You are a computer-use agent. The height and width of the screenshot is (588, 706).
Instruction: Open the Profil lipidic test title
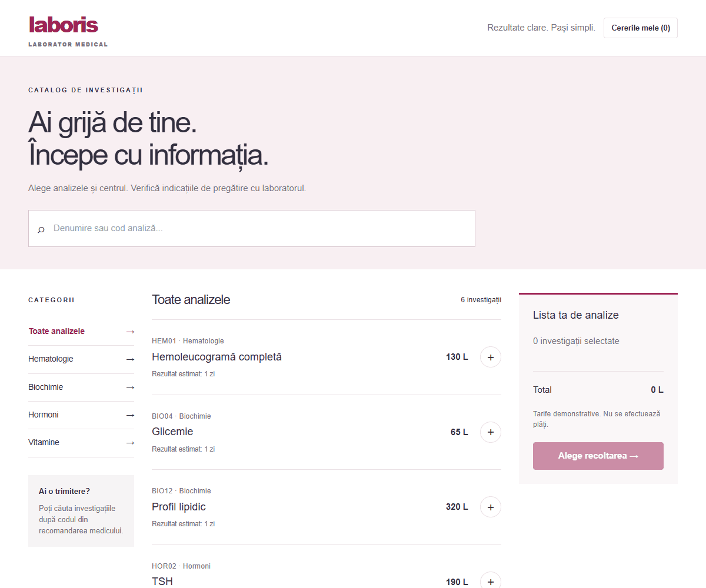[179, 507]
